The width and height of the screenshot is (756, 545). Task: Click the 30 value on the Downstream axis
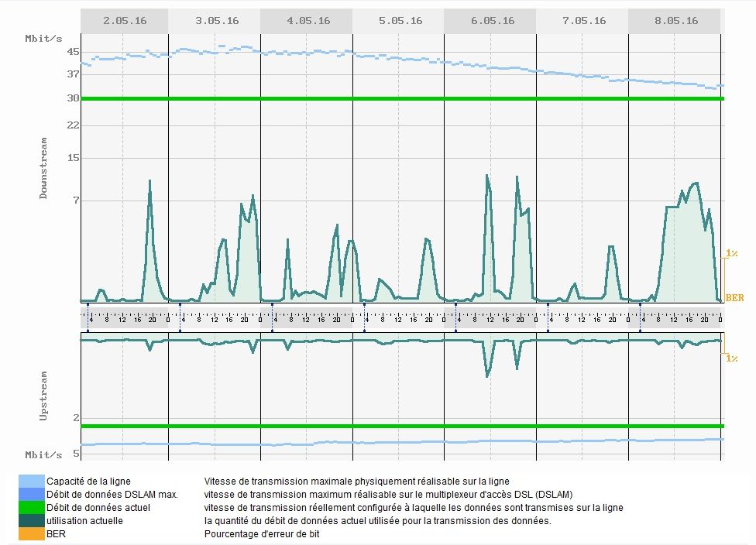[x=74, y=98]
